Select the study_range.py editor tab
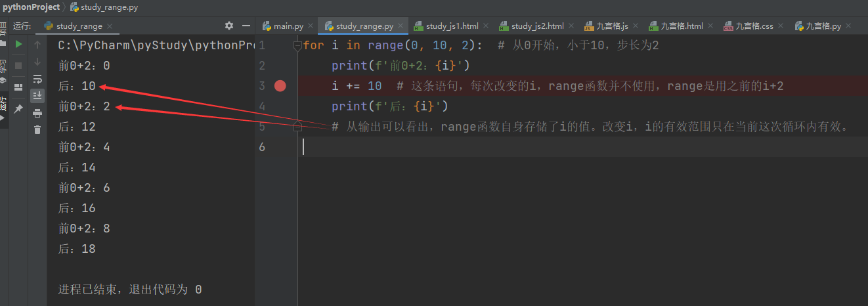This screenshot has width=868, height=306. point(364,26)
